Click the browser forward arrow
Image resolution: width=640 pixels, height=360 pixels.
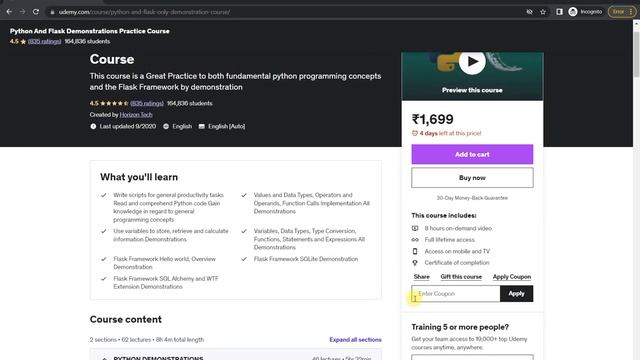(22, 12)
